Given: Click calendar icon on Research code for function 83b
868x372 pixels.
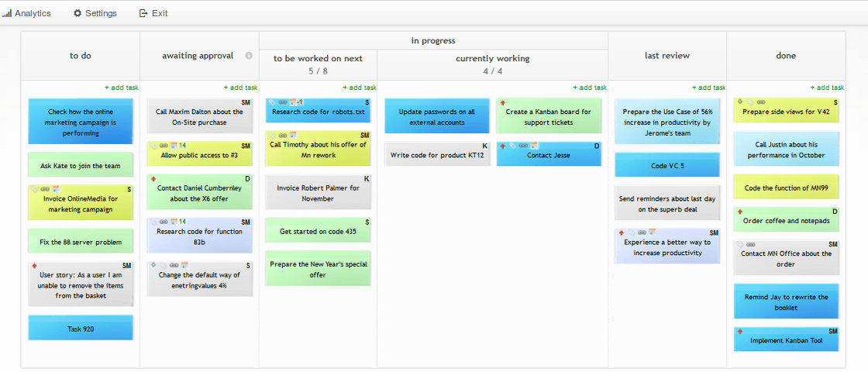Looking at the screenshot, I should (174, 222).
